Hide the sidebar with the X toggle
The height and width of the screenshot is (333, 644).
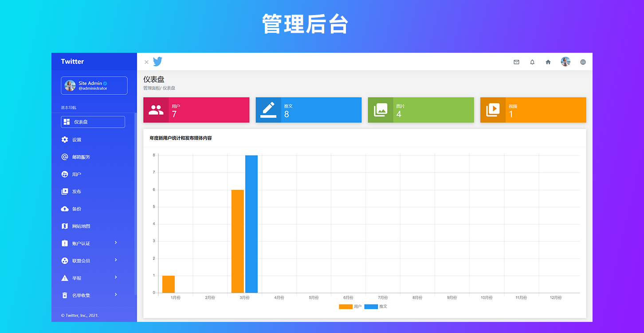(146, 62)
